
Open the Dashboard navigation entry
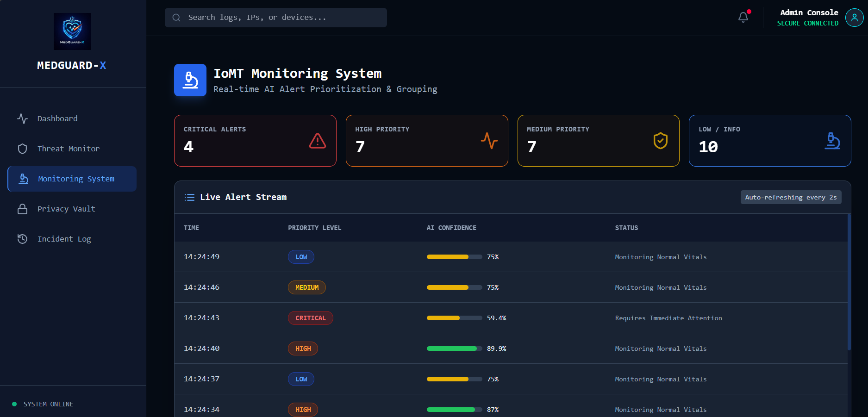[x=57, y=118]
